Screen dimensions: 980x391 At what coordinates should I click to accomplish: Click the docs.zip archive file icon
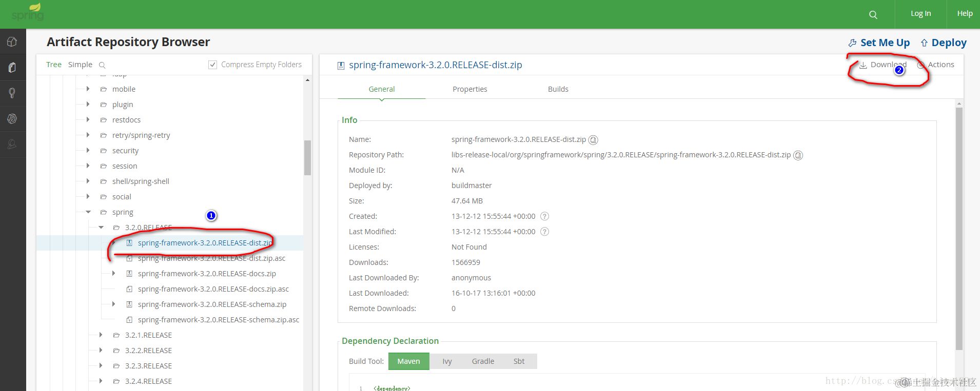[x=129, y=274]
